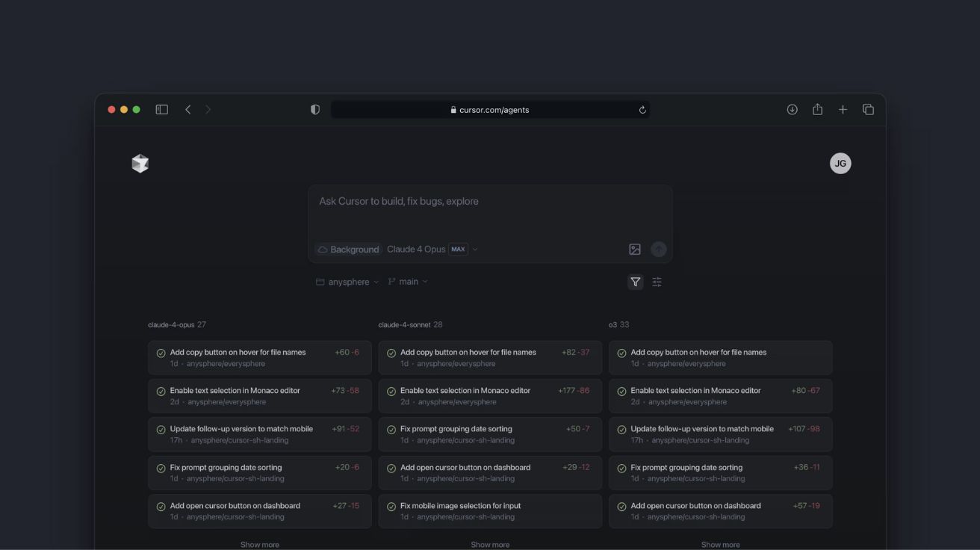Open o3 Fix prompt grouping date sorting task

(x=721, y=473)
